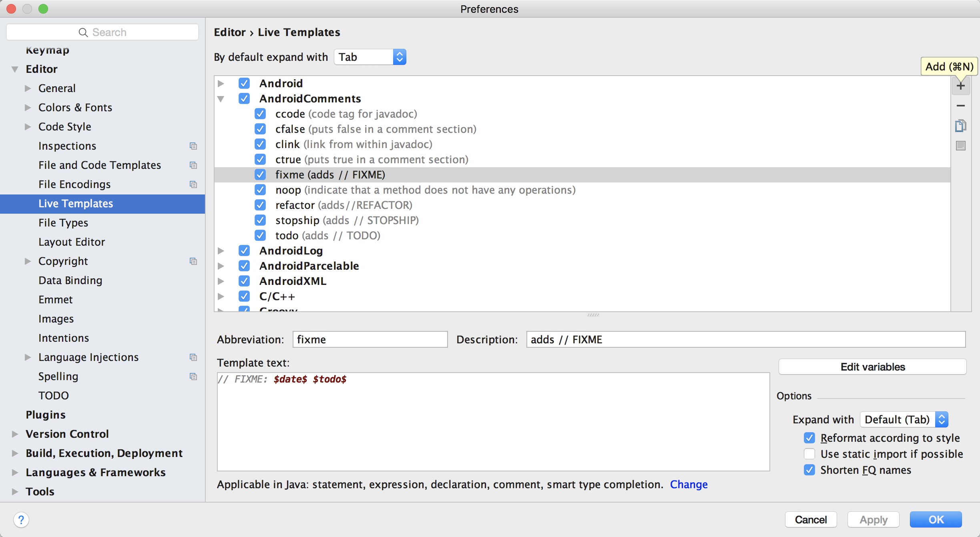The image size is (980, 537).
Task: Click the project-level icon beside Inspections
Action: [193, 146]
